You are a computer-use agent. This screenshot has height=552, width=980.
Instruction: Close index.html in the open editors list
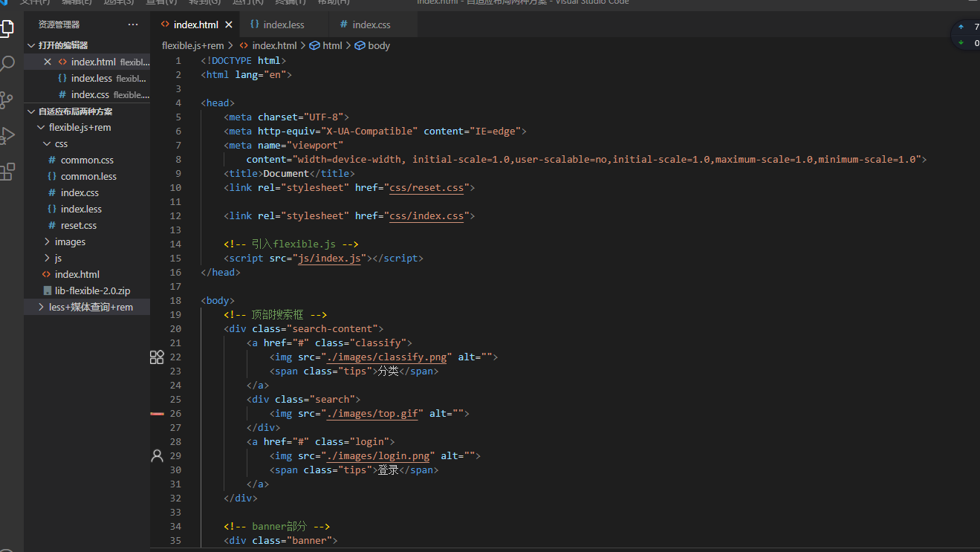tap(48, 62)
